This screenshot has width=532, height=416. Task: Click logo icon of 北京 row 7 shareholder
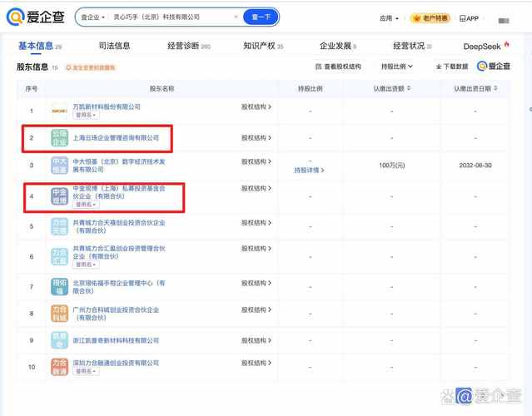tap(59, 287)
